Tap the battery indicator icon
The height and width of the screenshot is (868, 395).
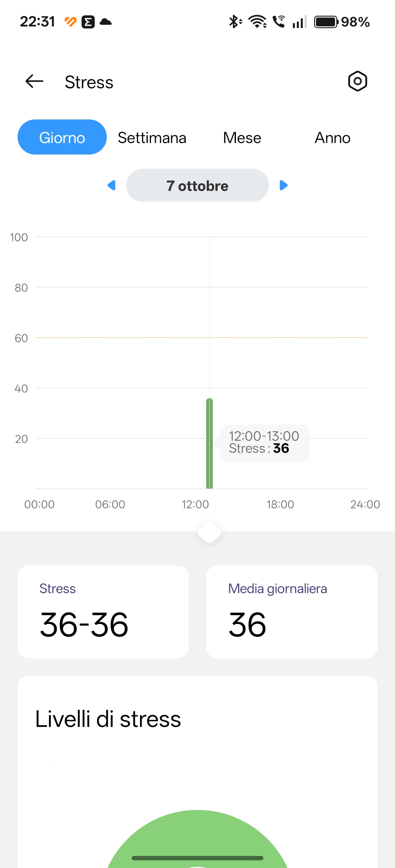tap(326, 22)
